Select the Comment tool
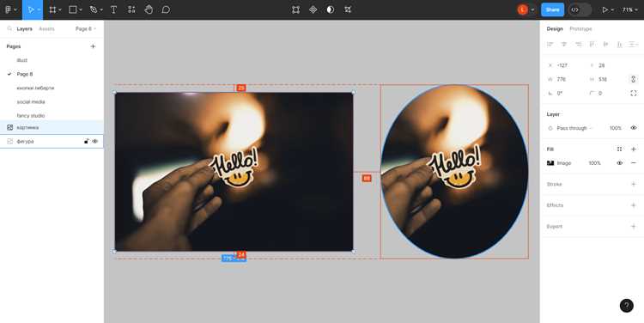The image size is (644, 323). [x=166, y=9]
